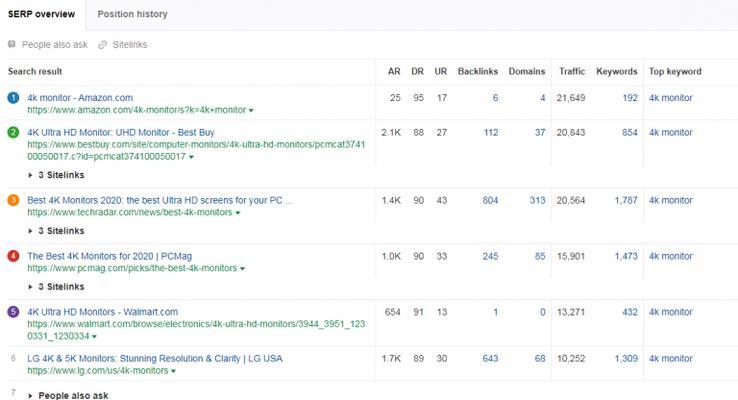Open Amazon's 192 keywords count
Viewport: 738px width, 400px height.
pyautogui.click(x=630, y=98)
